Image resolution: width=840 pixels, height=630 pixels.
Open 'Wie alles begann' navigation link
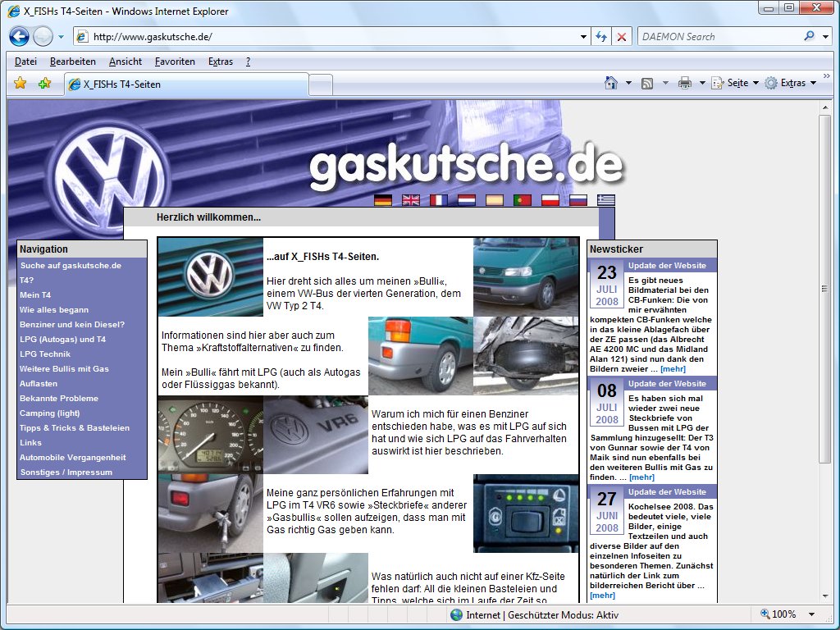[54, 309]
